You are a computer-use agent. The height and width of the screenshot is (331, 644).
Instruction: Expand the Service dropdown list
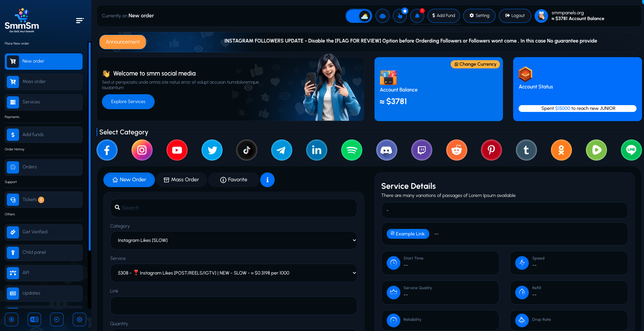(x=233, y=273)
